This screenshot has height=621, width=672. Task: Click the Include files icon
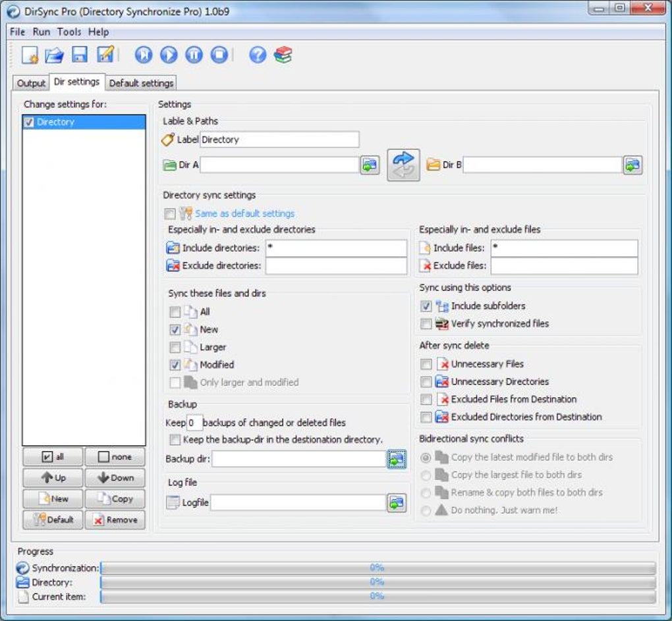[425, 248]
